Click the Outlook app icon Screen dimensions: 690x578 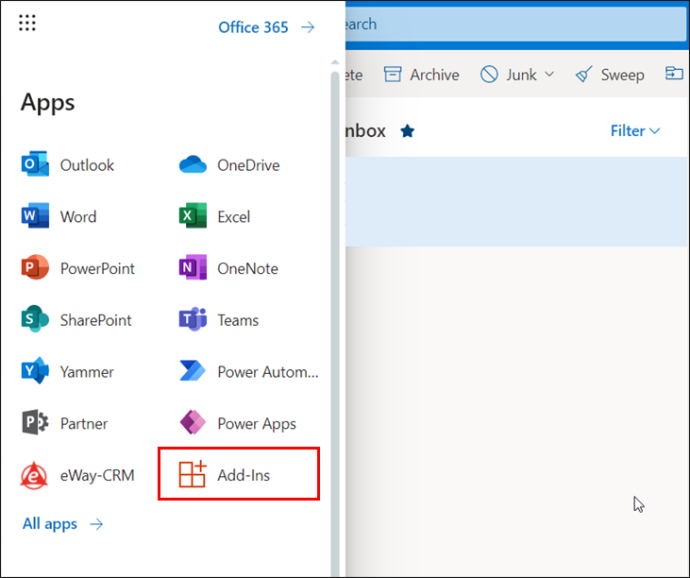point(35,164)
